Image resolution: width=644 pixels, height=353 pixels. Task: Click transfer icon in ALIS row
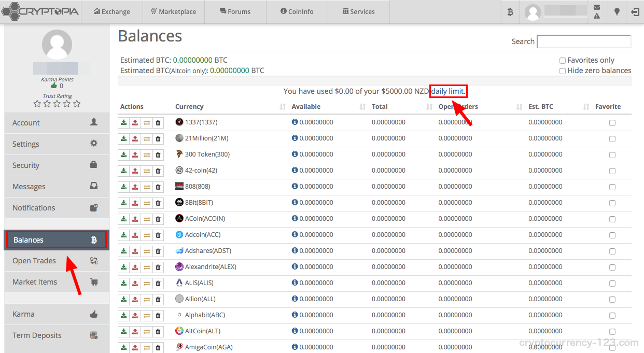(147, 284)
